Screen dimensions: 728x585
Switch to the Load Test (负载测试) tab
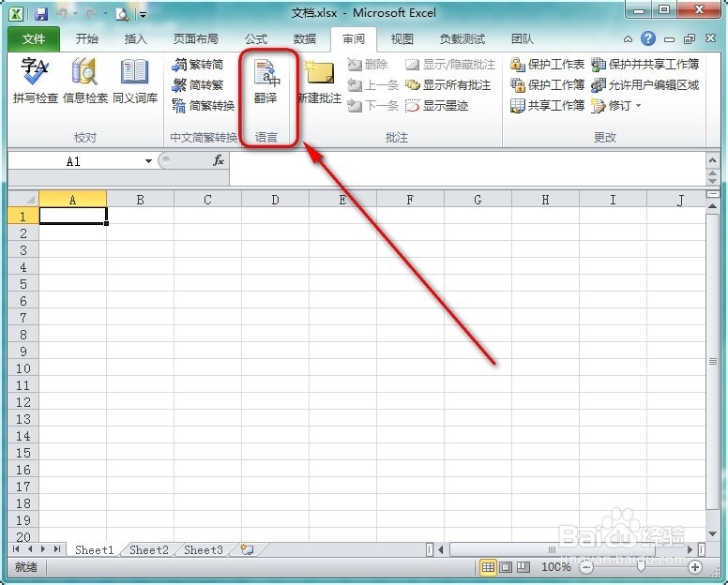pyautogui.click(x=462, y=39)
